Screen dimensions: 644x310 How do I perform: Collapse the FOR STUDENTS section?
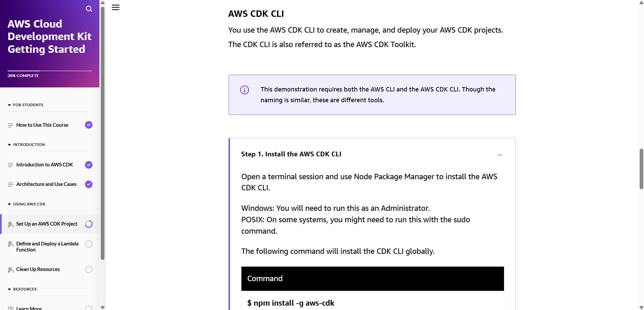click(x=9, y=105)
